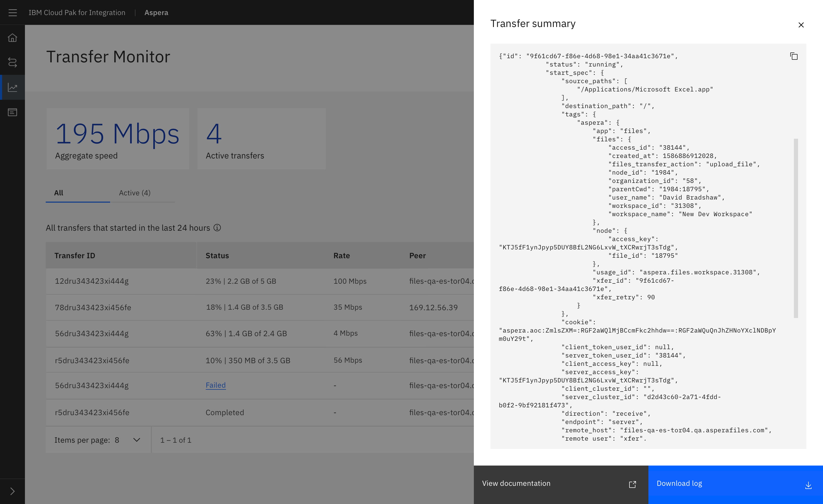
Task: Click the 4 Active transfers card
Action: pos(262,139)
